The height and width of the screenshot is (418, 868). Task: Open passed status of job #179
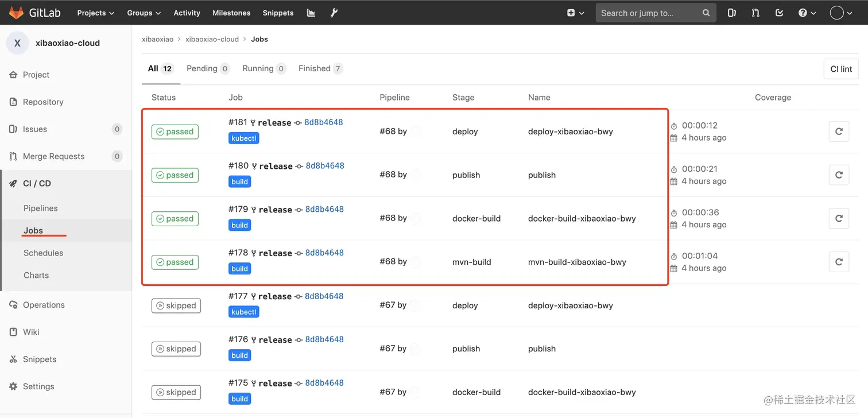[175, 219]
